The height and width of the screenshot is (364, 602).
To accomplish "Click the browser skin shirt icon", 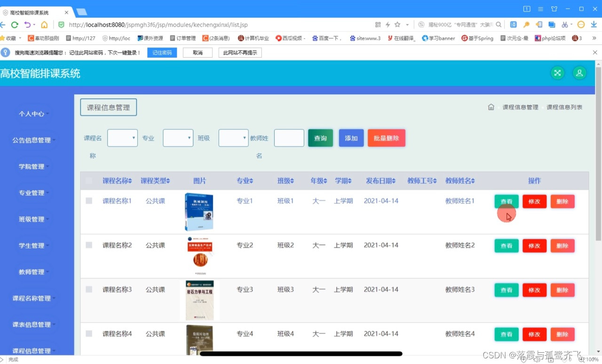I will click(554, 9).
